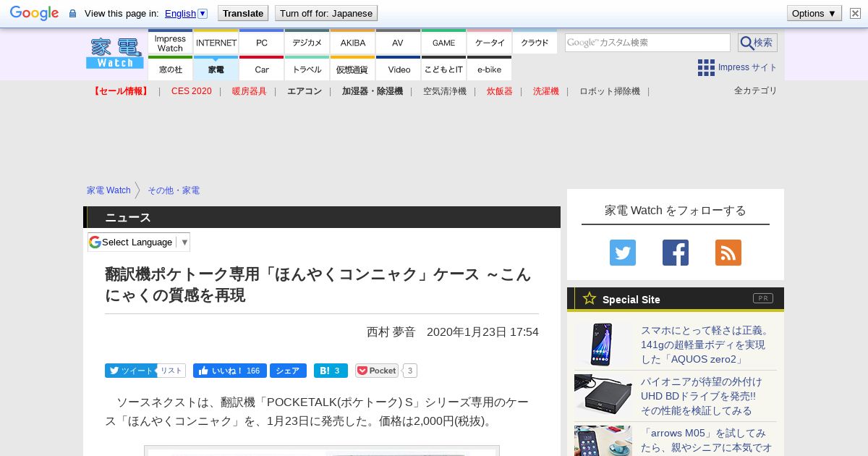Click the Google logo in translate bar

(x=34, y=13)
